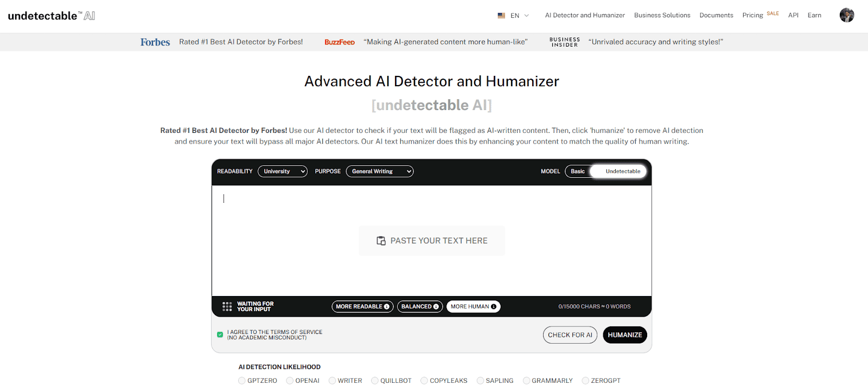
Task: Go to Documents page
Action: [716, 15]
